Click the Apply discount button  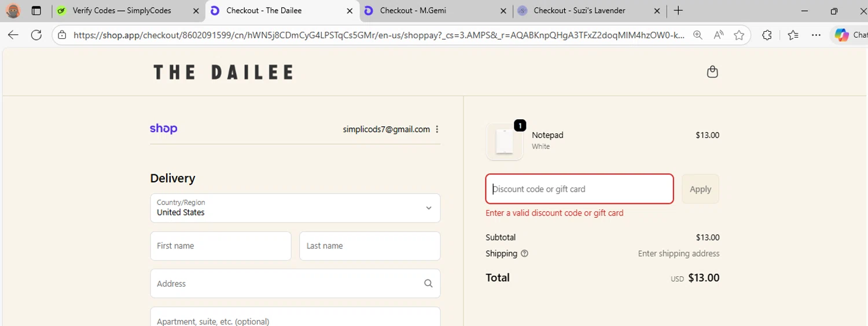(700, 189)
